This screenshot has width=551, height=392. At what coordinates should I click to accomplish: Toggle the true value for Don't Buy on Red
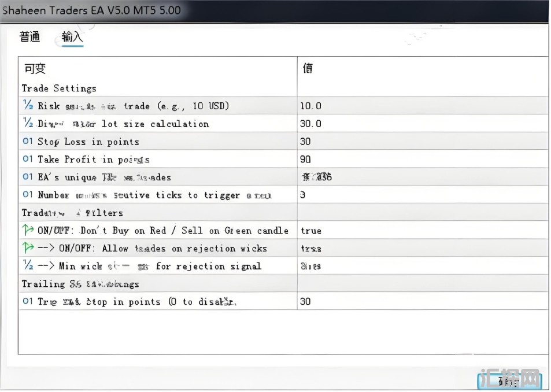(311, 231)
